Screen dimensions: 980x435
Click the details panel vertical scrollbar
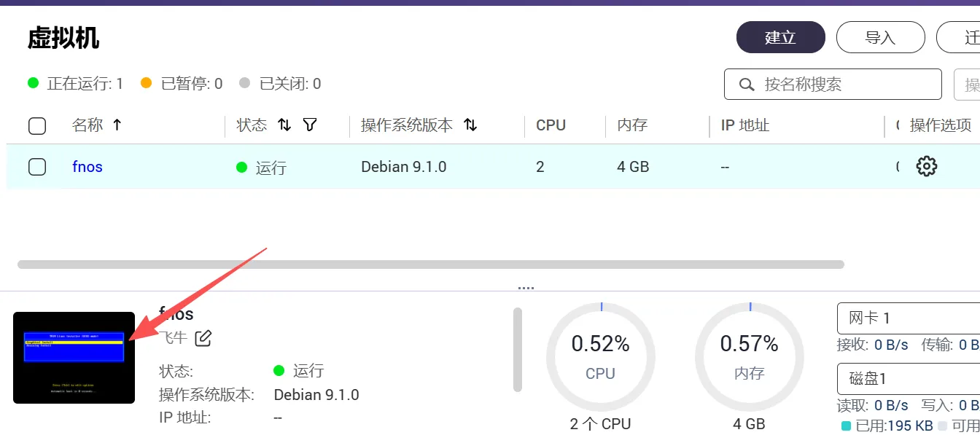click(518, 349)
